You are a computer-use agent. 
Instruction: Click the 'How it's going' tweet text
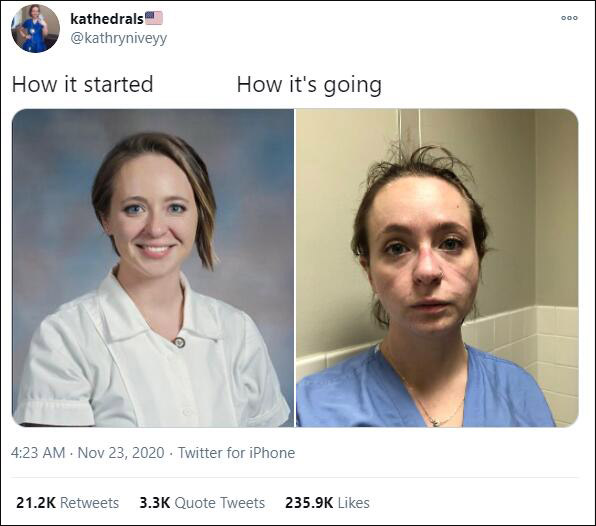[309, 85]
